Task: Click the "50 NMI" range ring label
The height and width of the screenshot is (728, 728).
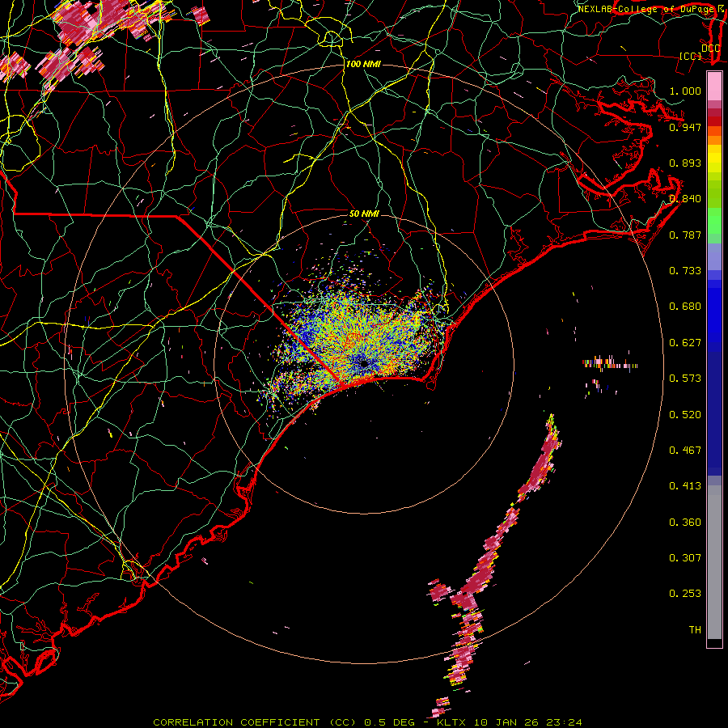Action: 364,214
